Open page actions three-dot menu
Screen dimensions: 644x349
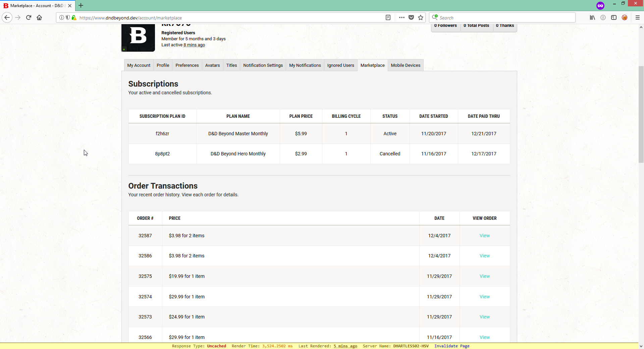[401, 17]
